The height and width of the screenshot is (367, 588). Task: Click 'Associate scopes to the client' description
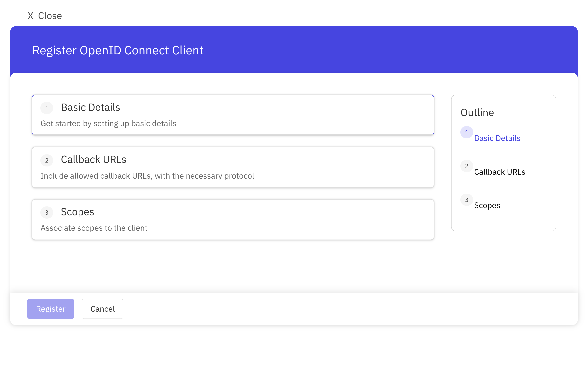(x=94, y=228)
